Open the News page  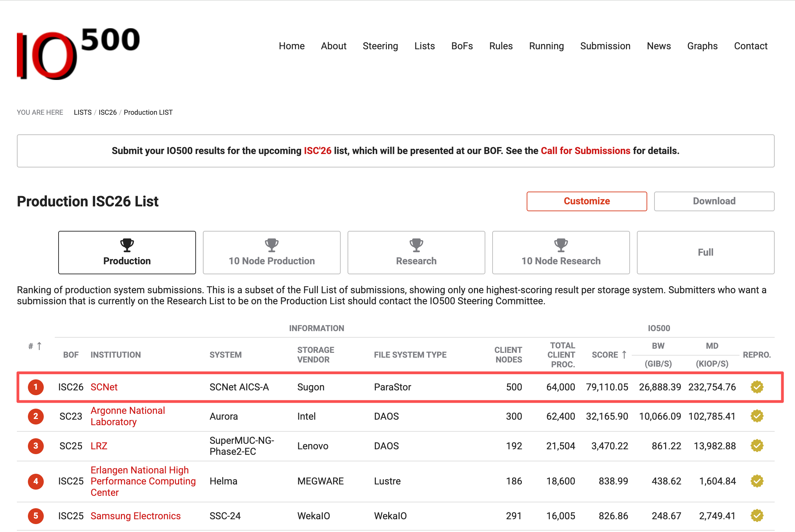pyautogui.click(x=659, y=46)
